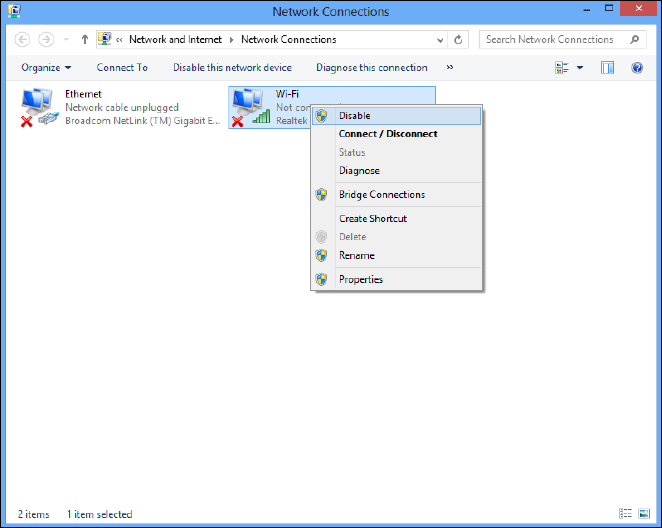Click the Forward navigation arrow
662x528 pixels.
[x=46, y=40]
